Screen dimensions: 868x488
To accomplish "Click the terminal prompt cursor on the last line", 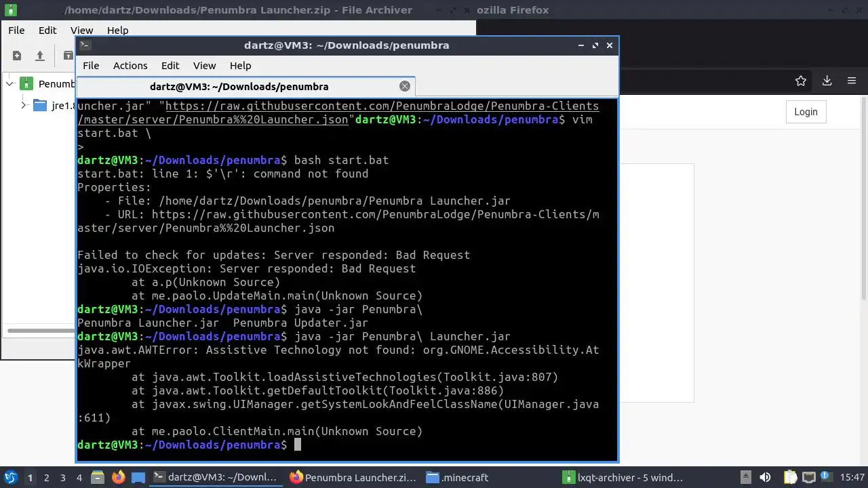I will point(297,445).
